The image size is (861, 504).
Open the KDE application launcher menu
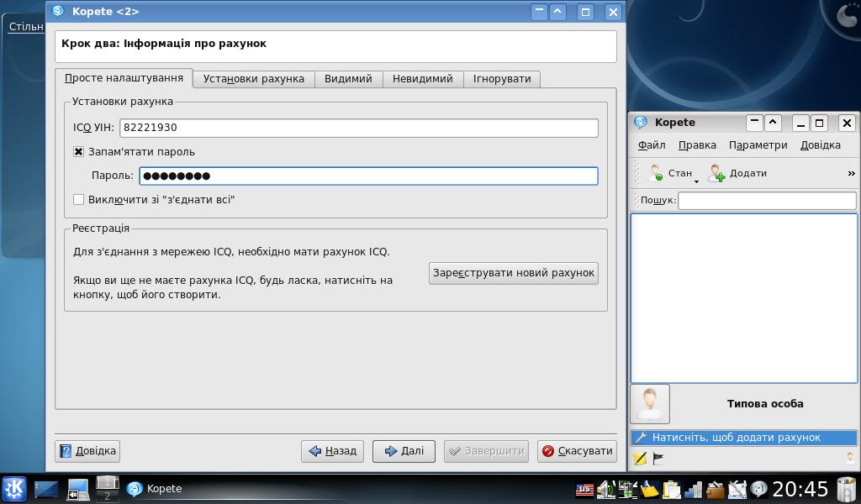(14, 489)
